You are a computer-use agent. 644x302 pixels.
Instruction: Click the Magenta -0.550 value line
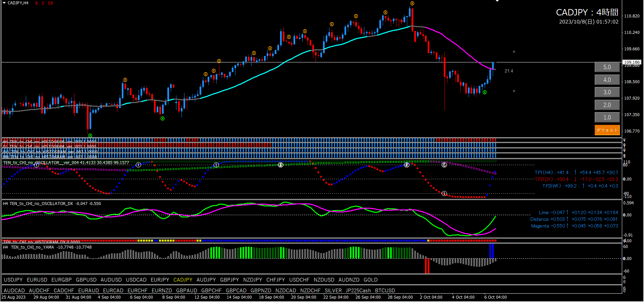575,226
